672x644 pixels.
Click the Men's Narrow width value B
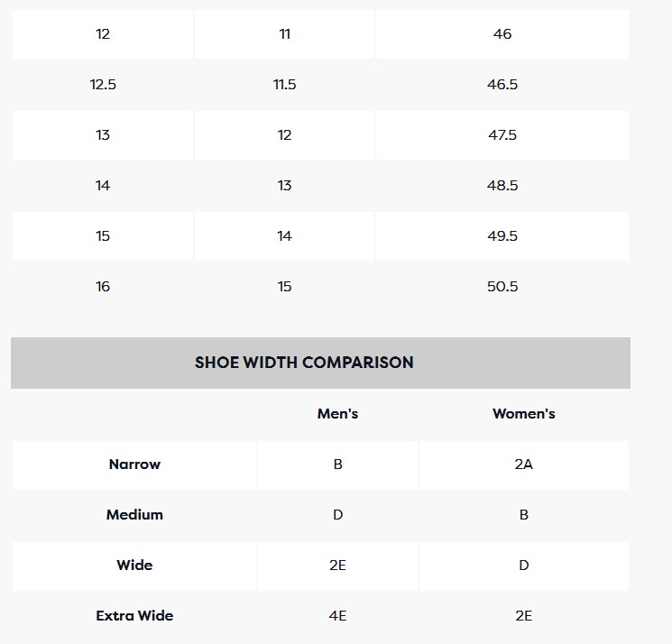pos(337,465)
